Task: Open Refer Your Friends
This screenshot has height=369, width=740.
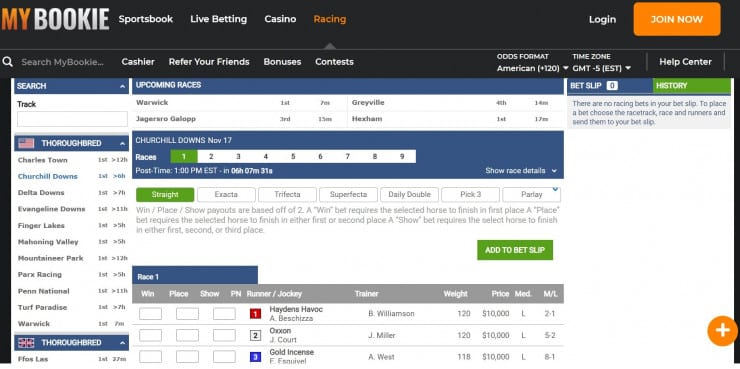Action: [x=209, y=62]
